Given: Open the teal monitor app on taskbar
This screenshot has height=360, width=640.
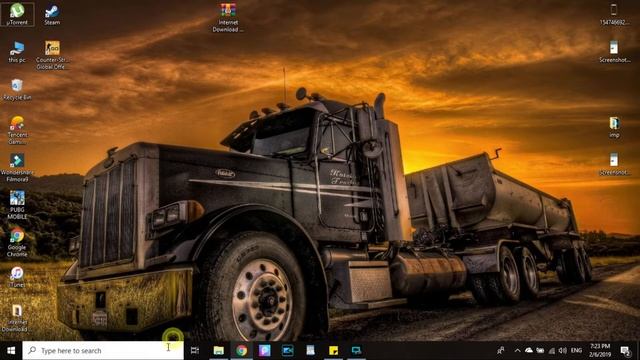Looking at the screenshot, I should click(356, 351).
